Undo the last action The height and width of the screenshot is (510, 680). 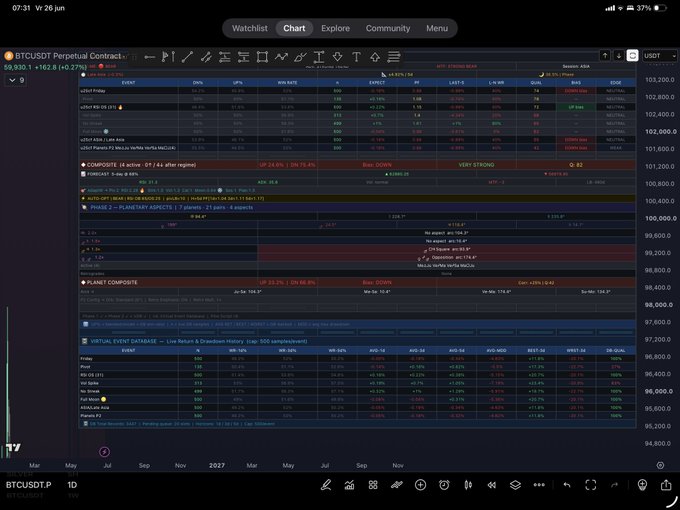[567, 485]
